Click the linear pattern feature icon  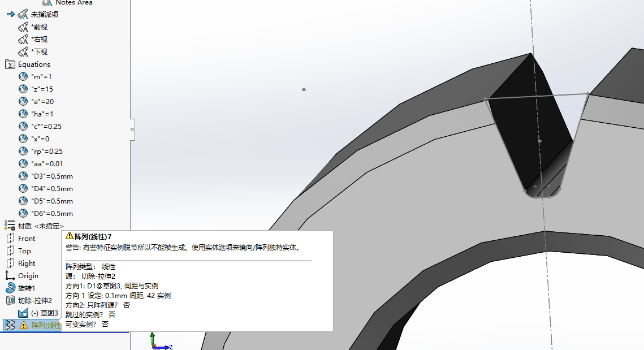pos(10,325)
